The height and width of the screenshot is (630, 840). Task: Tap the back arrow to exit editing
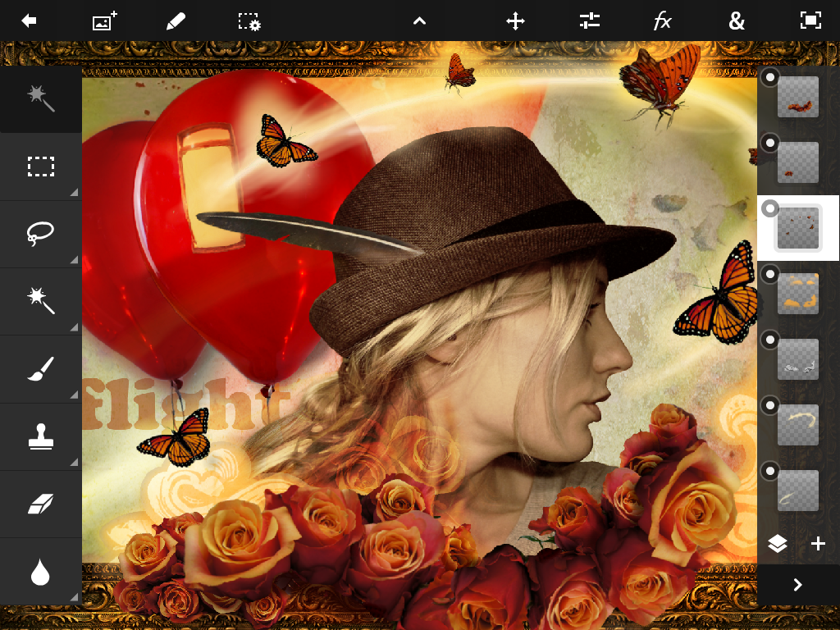[30, 21]
